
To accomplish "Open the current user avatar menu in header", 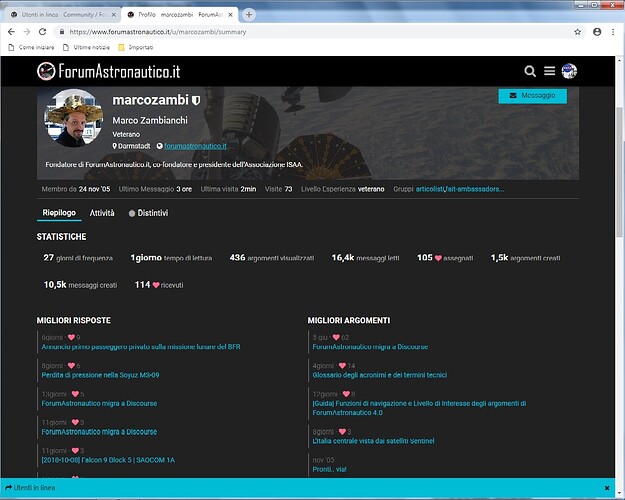I will pos(569,71).
